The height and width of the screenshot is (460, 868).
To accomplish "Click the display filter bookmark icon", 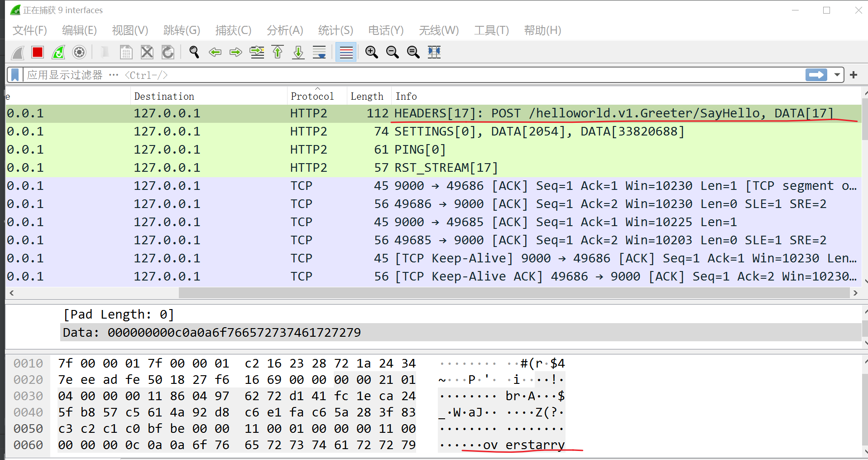I will tap(15, 75).
